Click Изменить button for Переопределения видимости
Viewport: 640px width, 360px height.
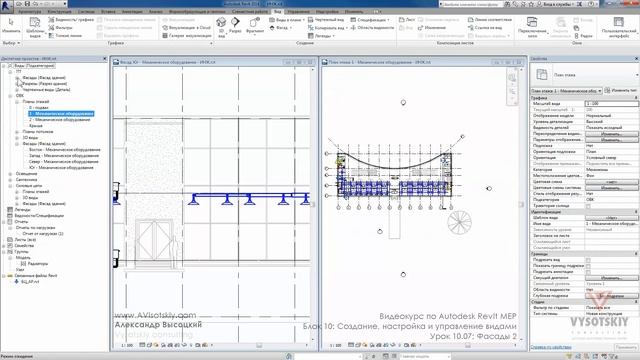[611, 134]
